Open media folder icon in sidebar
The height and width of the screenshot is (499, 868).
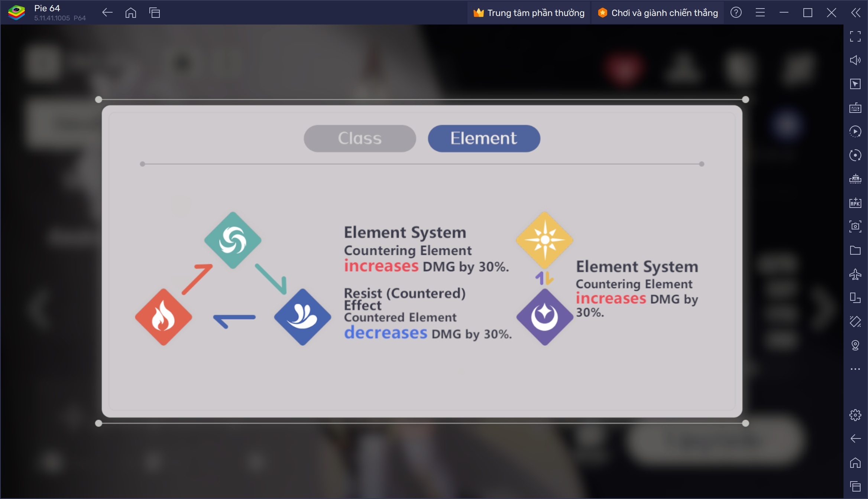855,250
